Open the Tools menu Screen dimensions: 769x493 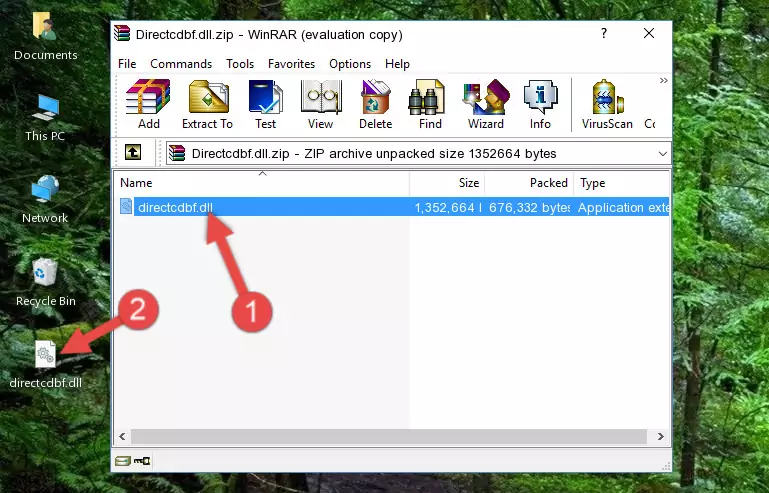point(240,64)
